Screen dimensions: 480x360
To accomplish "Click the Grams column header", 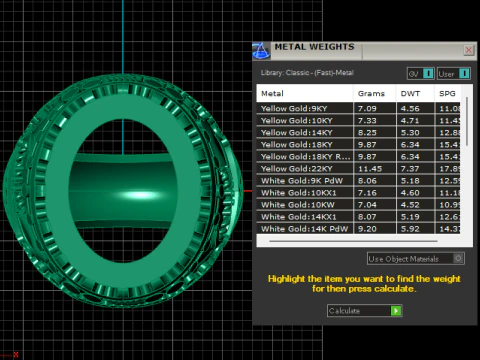I will (375, 93).
